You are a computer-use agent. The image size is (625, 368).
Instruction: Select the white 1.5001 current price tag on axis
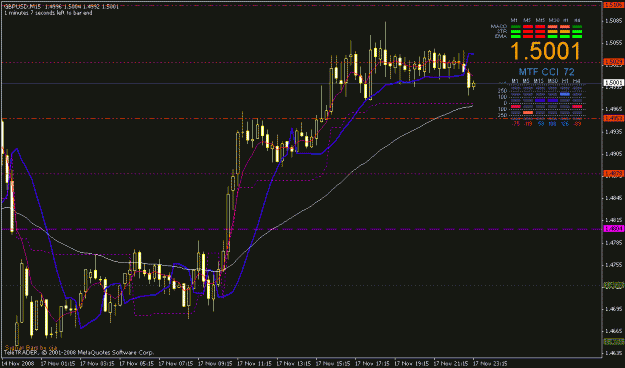613,83
